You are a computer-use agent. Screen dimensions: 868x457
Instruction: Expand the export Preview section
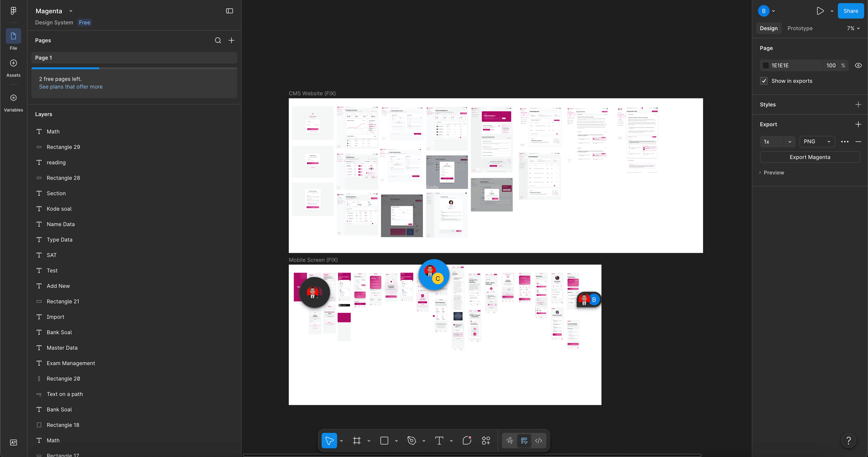(x=772, y=173)
